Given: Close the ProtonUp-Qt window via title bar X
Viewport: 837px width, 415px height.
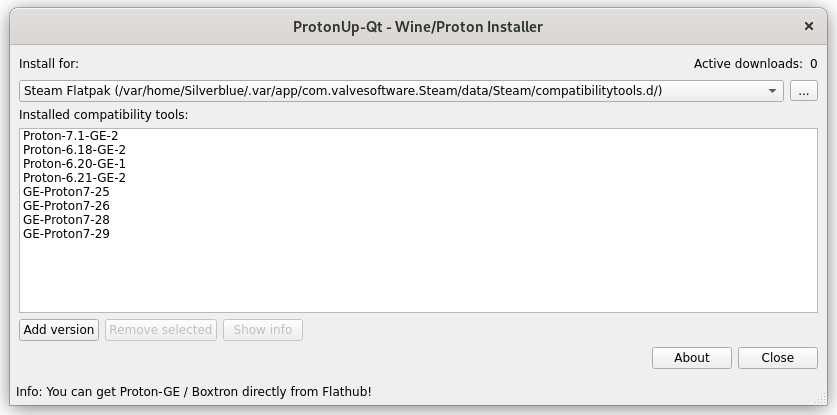Looking at the screenshot, I should coord(809,27).
